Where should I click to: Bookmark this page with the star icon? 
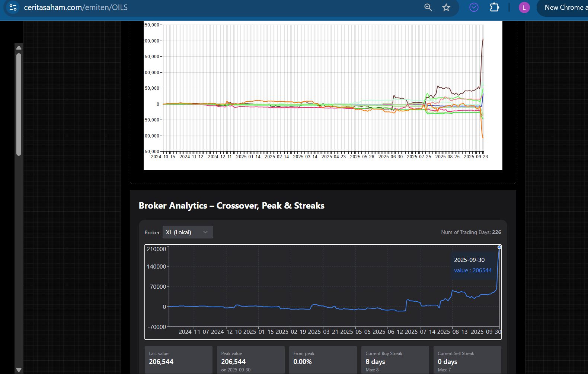[x=446, y=7]
